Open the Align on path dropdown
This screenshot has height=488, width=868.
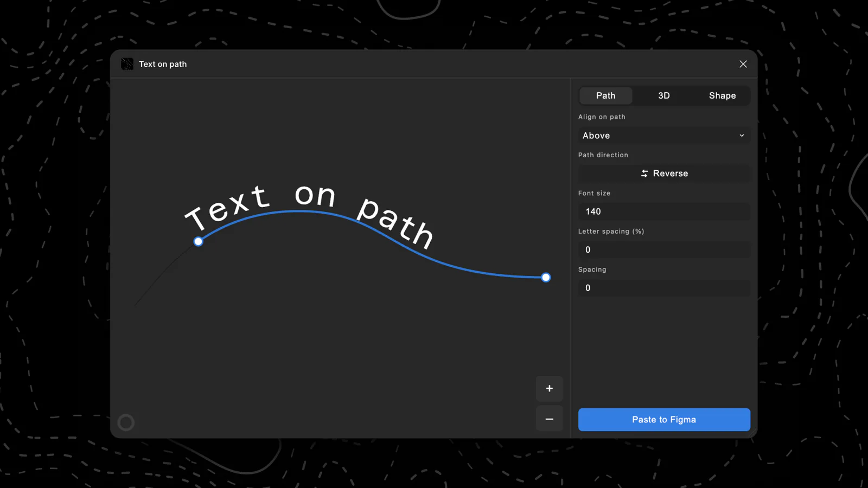(664, 136)
